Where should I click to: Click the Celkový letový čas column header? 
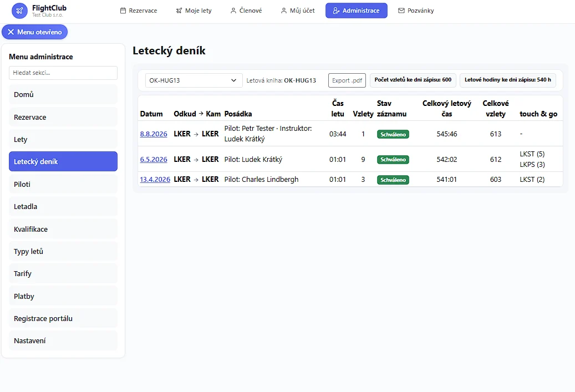tap(447, 109)
